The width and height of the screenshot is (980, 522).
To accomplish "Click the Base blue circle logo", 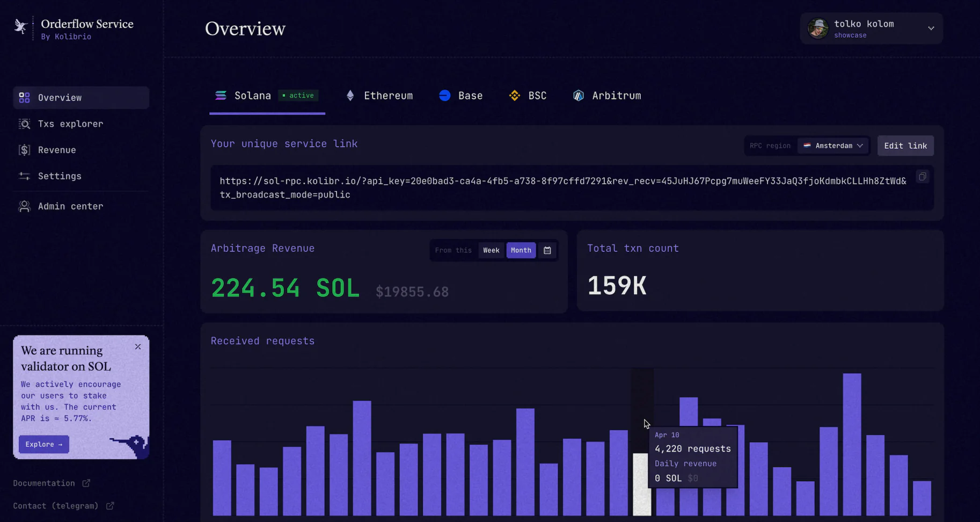I will coord(444,96).
